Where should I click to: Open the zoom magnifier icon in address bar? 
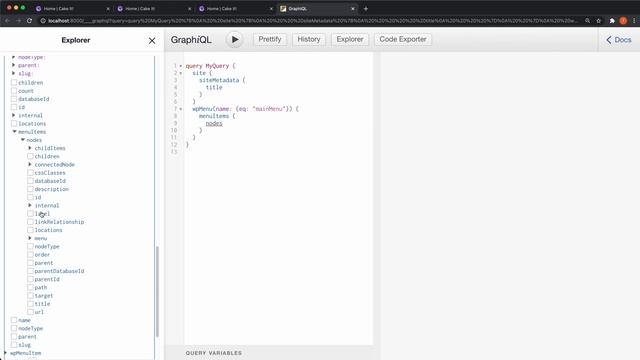pyautogui.click(x=587, y=21)
